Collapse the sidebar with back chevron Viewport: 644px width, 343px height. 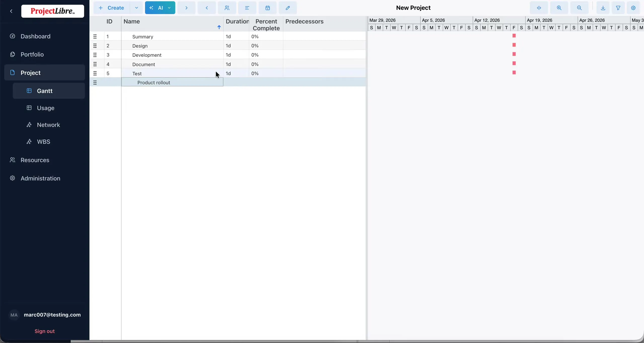(x=11, y=11)
